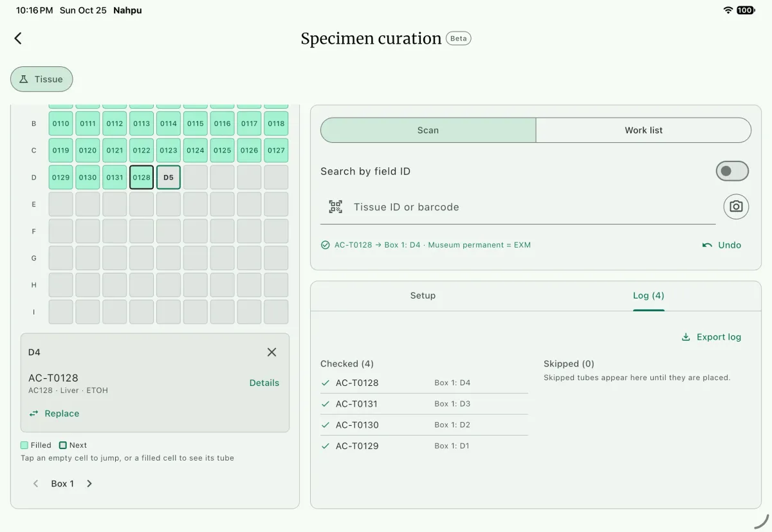
Task: Open tube cell 0118
Action: coord(276,124)
